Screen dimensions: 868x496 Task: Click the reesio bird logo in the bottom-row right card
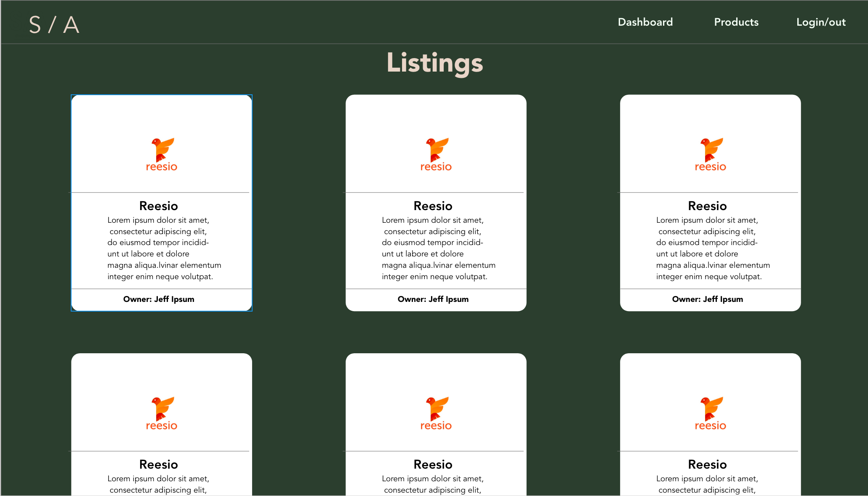tap(711, 413)
